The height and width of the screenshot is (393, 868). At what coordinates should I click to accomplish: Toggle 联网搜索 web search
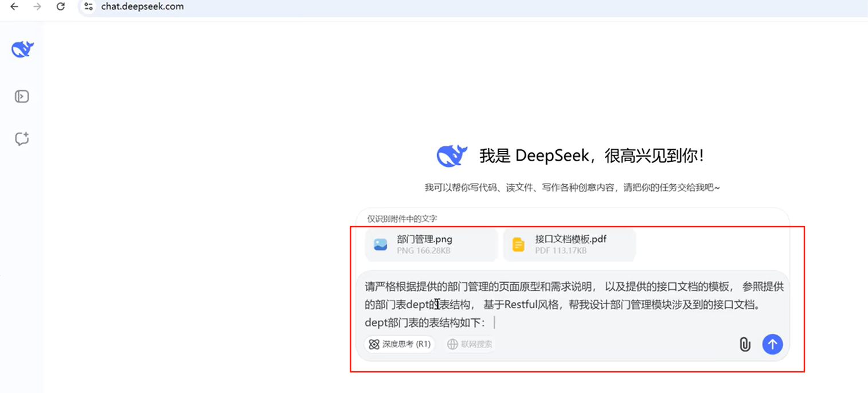470,344
